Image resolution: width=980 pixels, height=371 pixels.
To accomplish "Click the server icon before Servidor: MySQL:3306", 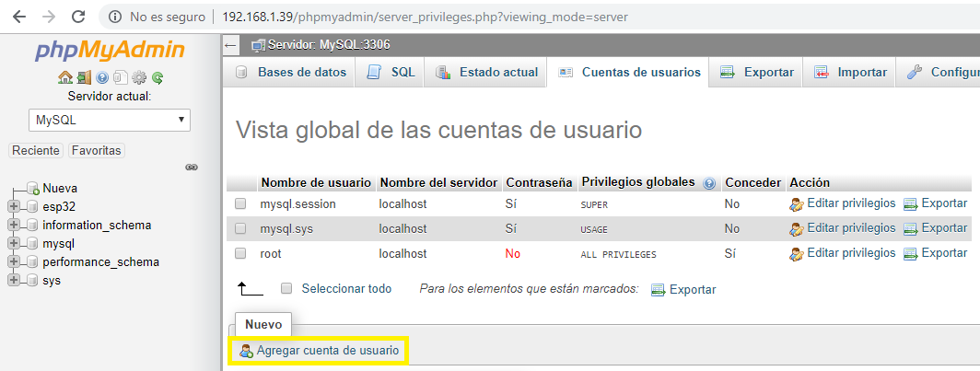I will [x=258, y=45].
